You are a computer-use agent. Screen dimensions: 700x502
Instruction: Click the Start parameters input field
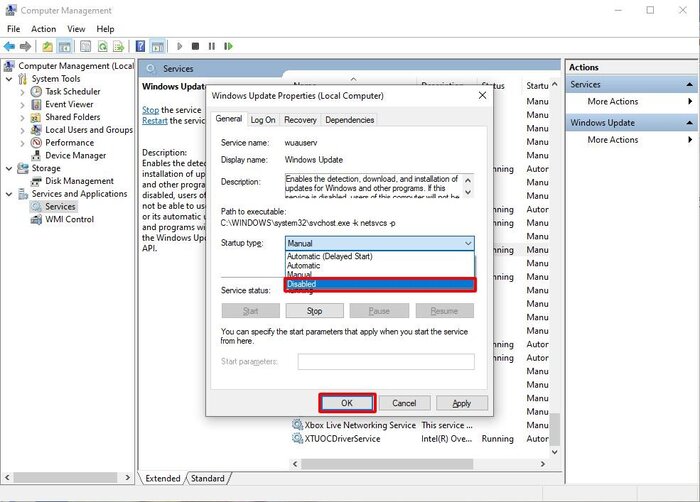click(x=386, y=361)
